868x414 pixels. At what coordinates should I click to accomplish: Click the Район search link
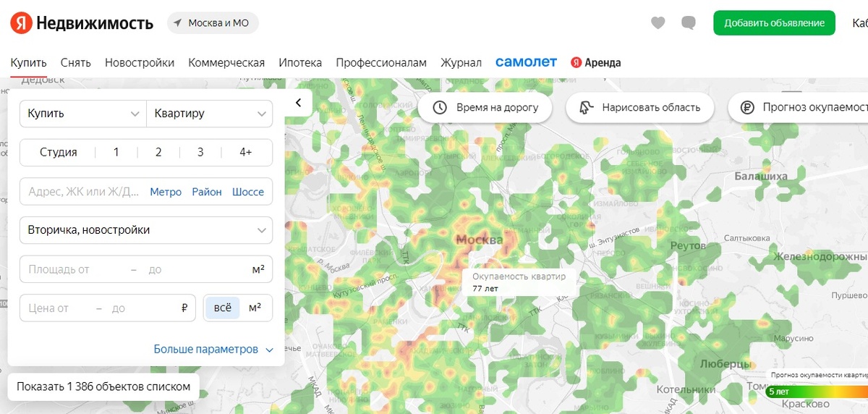click(207, 192)
